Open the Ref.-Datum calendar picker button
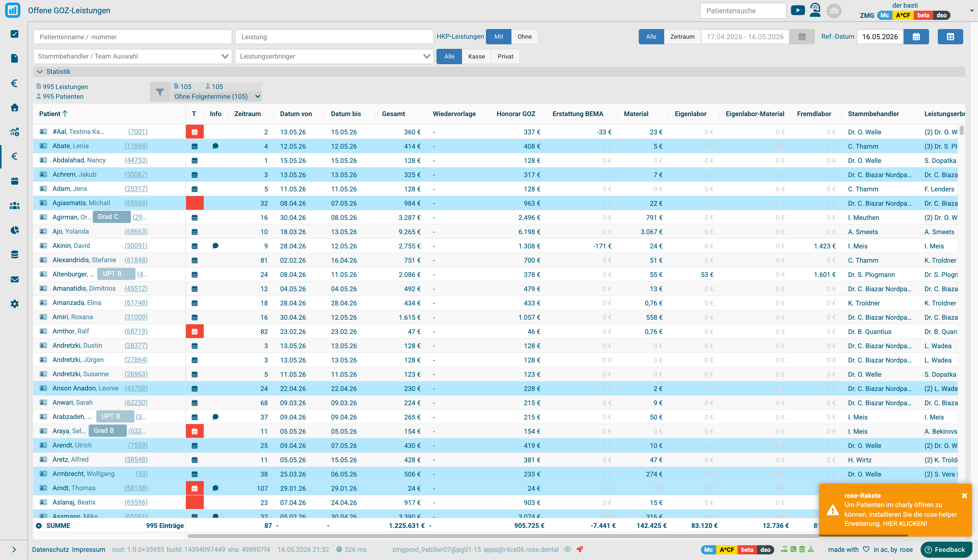Screen dimensions: 978x560 pos(916,37)
